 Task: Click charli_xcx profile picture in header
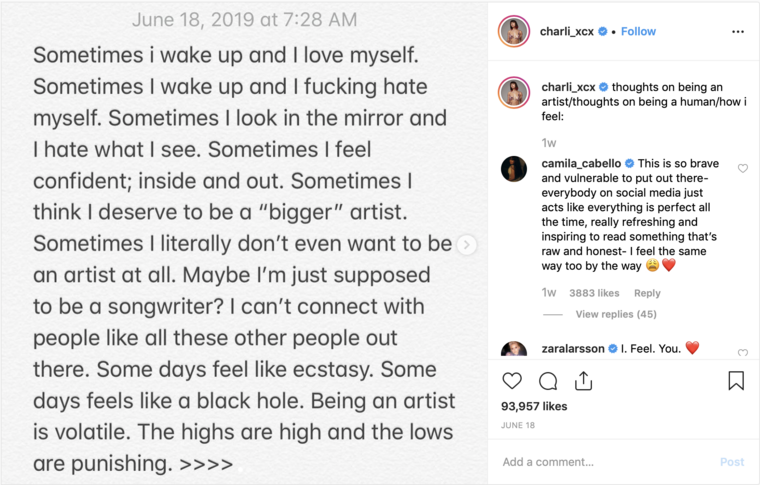coord(514,32)
